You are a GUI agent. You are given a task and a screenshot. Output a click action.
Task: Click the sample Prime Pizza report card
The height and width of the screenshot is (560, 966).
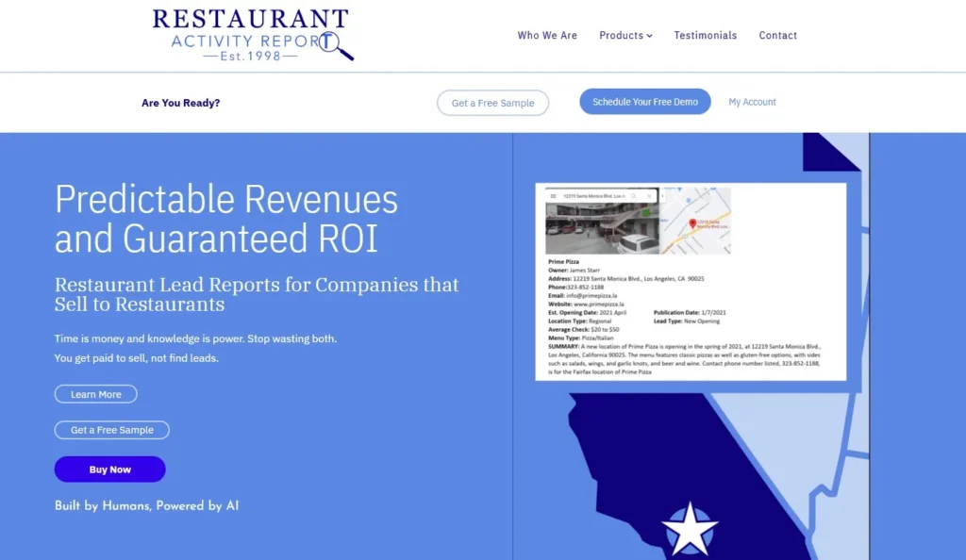(691, 282)
